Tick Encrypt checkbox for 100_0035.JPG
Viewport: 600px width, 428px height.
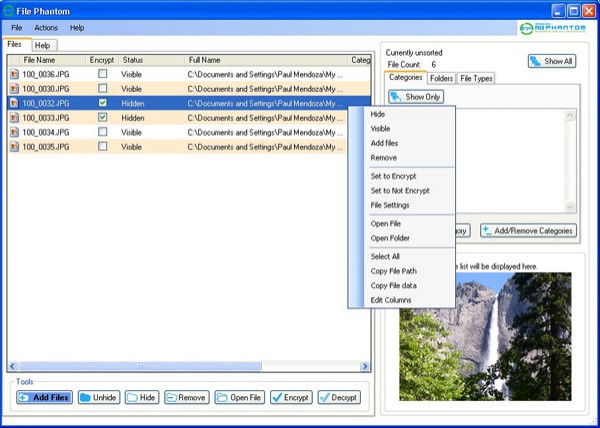pyautogui.click(x=102, y=146)
